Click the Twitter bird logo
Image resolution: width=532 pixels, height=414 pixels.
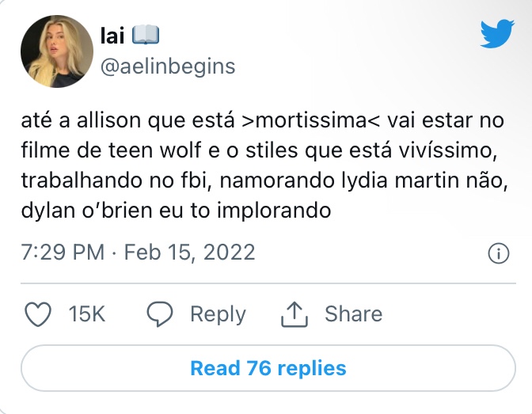point(497,33)
